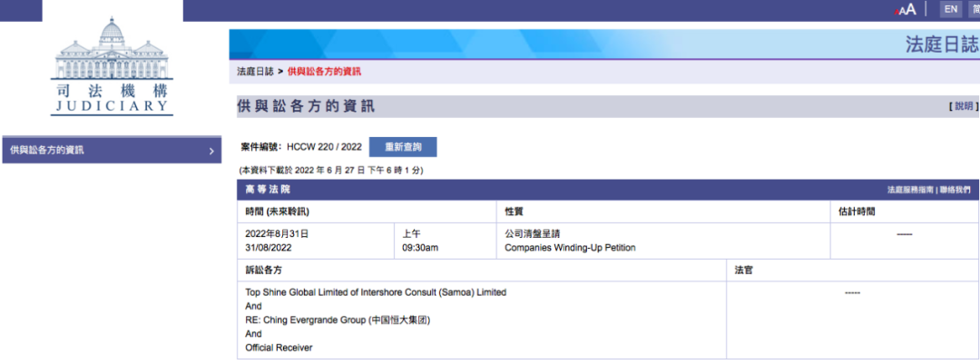
Task: Click 法庭日誌 breadcrumb link
Action: (255, 71)
